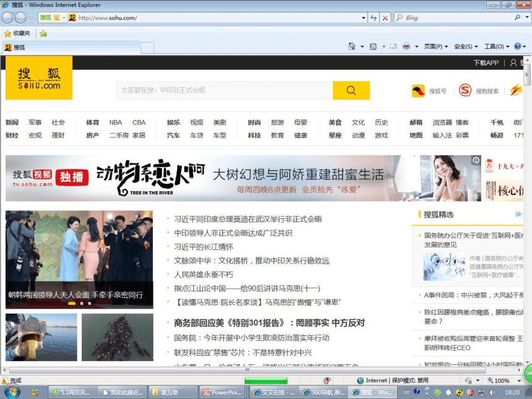The width and height of the screenshot is (532, 399).
Task: Click the ducks on water thumbnail
Action: coord(118,337)
